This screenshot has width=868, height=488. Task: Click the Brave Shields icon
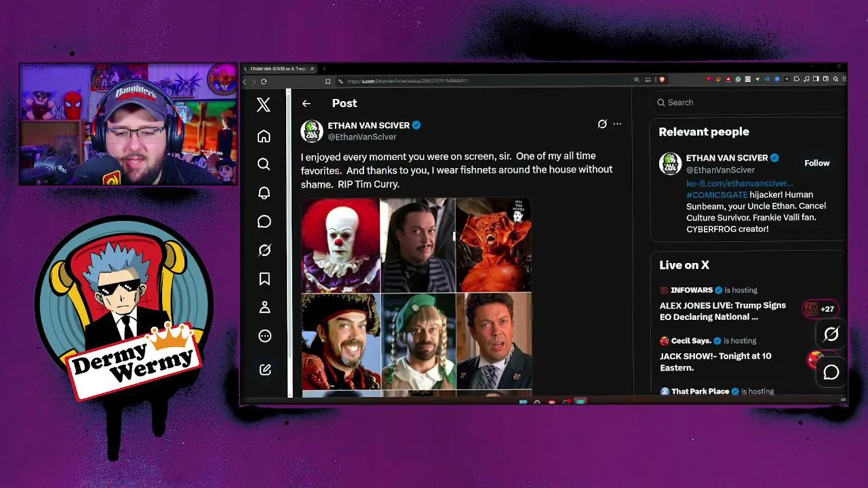click(662, 80)
